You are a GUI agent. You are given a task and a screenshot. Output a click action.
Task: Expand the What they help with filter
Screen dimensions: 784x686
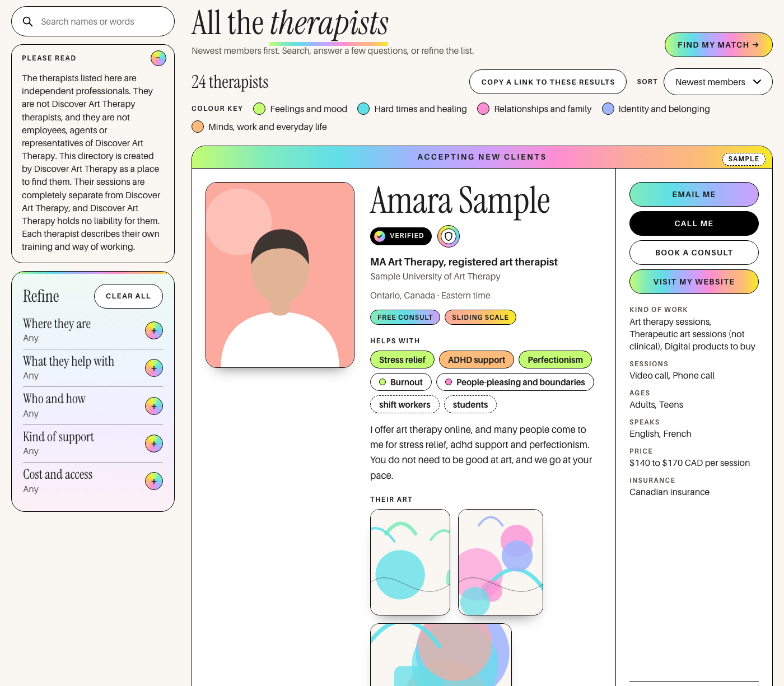tap(154, 368)
